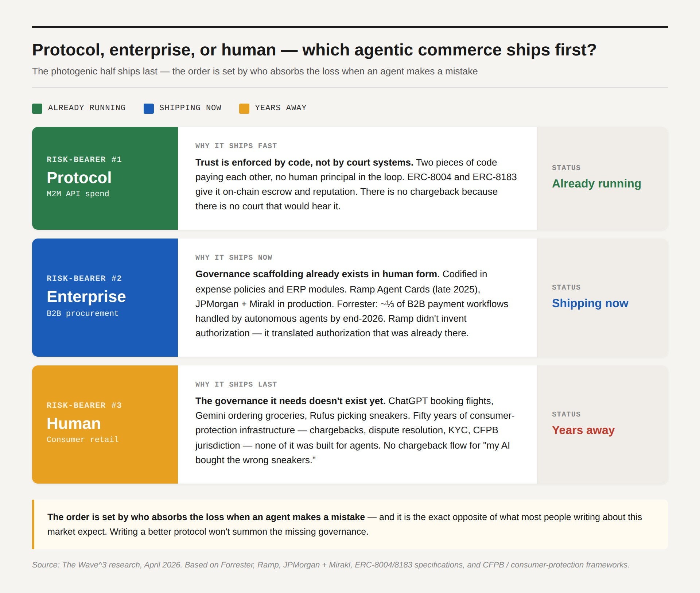
Task: Click the 'bought the wrong sneakers' quote line
Action: (x=256, y=460)
